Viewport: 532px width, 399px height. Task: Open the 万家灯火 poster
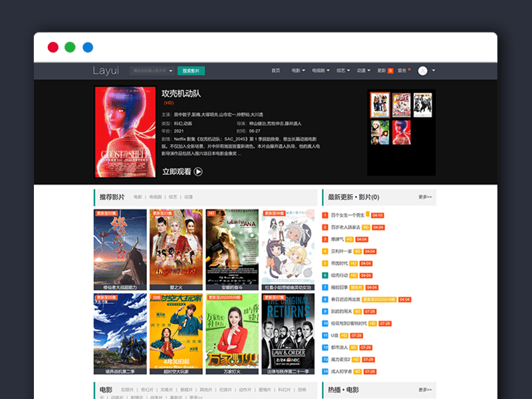(232, 334)
